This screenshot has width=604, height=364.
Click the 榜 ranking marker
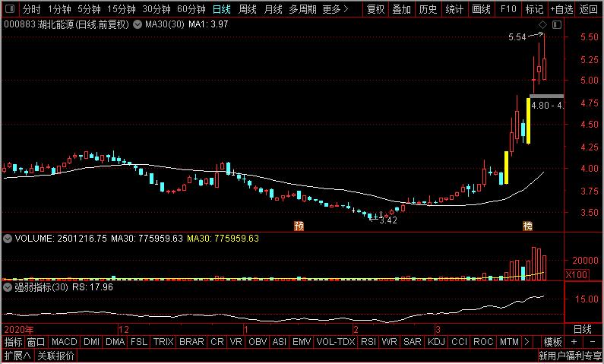[x=527, y=226]
